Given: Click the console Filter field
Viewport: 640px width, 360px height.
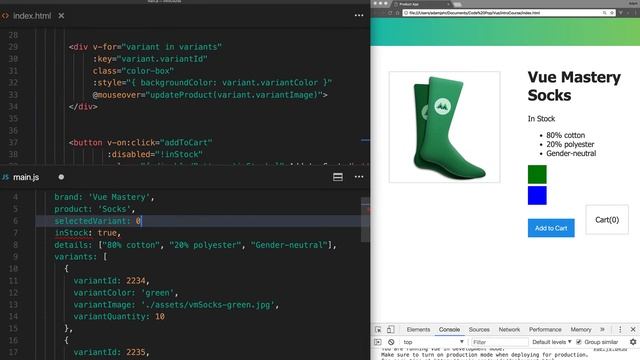Looking at the screenshot, I should coord(499,342).
